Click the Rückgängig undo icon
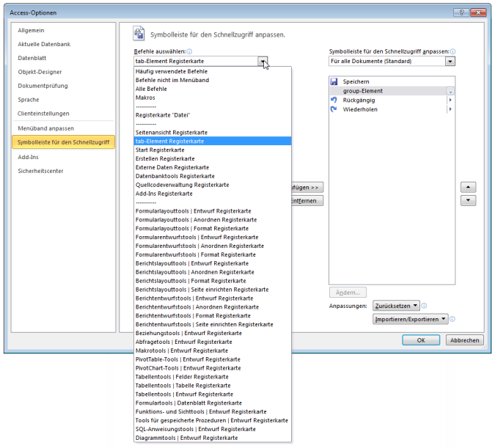This screenshot has width=495, height=448. [x=334, y=100]
